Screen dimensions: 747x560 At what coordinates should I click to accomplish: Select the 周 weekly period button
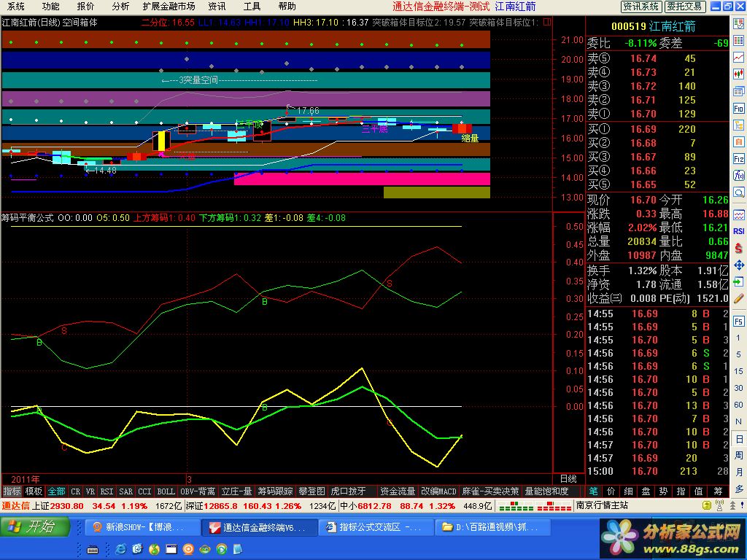click(739, 455)
